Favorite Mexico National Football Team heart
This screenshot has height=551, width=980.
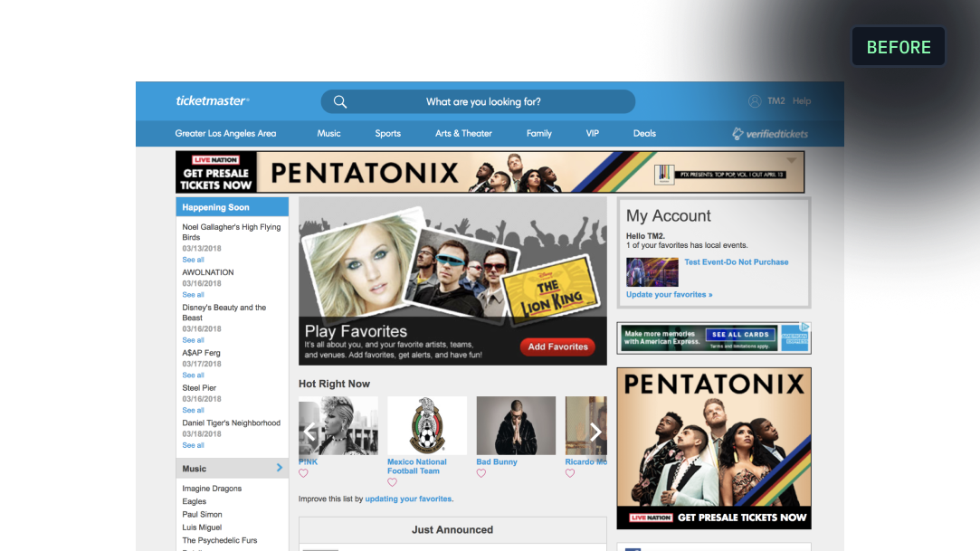pyautogui.click(x=392, y=482)
